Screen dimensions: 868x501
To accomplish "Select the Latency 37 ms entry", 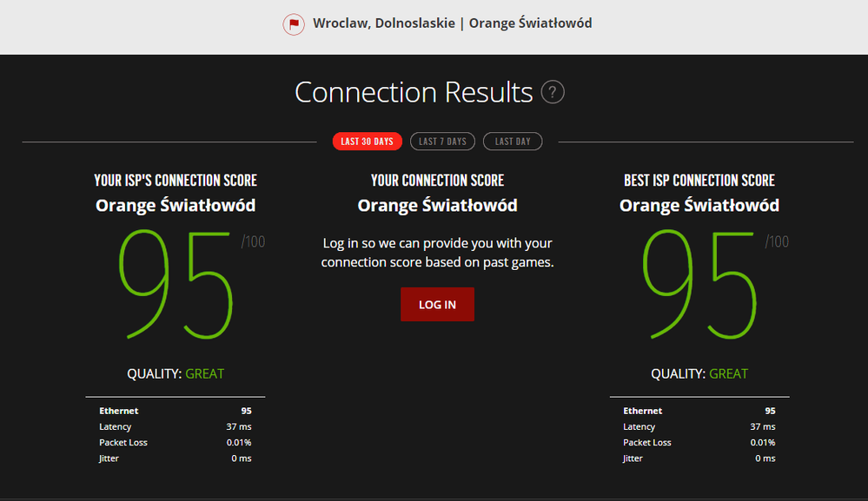I will click(x=176, y=426).
